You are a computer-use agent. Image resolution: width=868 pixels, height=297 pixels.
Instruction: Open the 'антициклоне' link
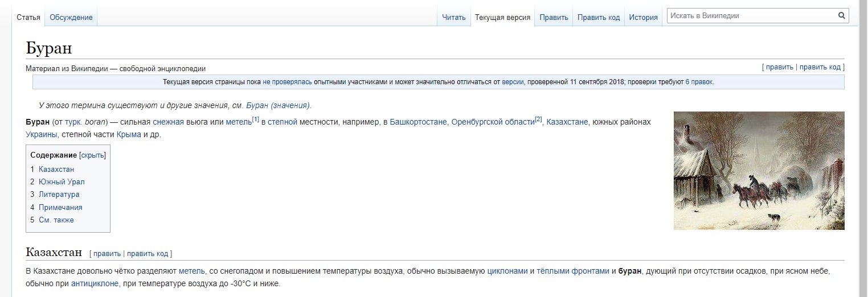[x=95, y=283]
